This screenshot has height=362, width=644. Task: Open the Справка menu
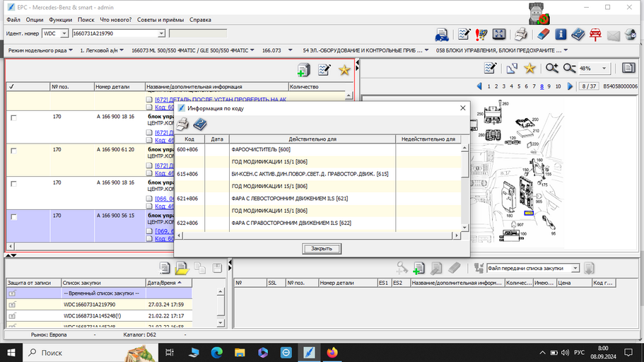pos(201,20)
